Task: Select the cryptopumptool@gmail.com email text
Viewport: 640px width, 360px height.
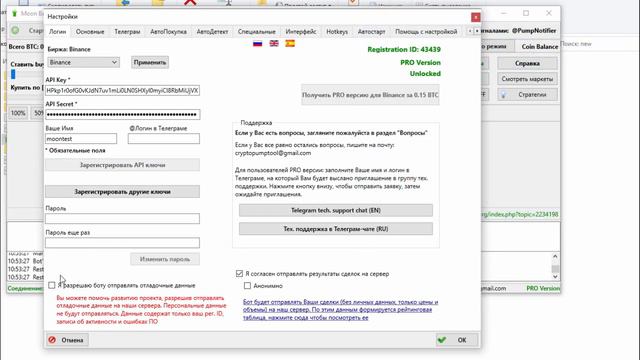Action: coord(273,153)
